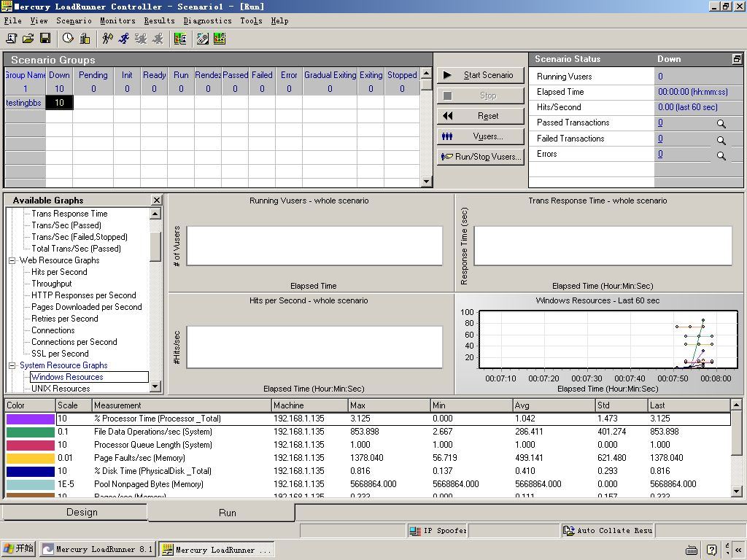Open the Tools menu
This screenshot has width=747, height=560.
click(251, 21)
